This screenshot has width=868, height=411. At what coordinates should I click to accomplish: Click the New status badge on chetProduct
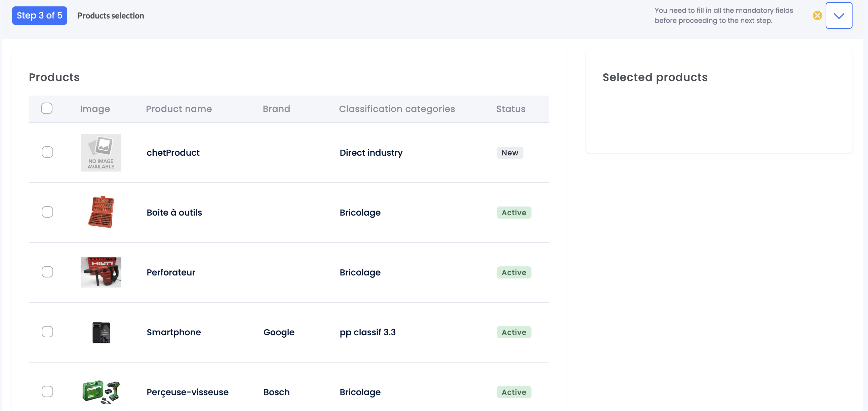click(x=510, y=152)
